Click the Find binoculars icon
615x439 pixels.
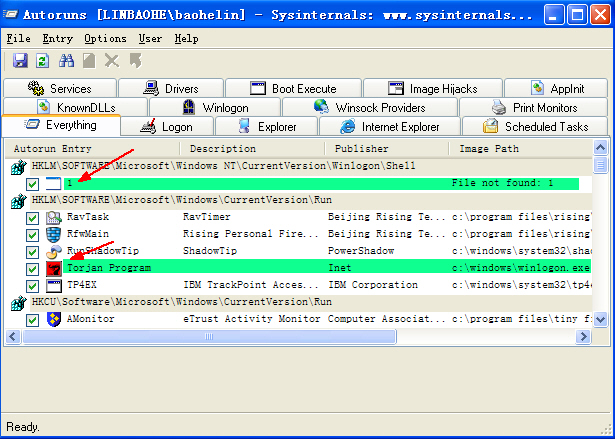pyautogui.click(x=66, y=61)
